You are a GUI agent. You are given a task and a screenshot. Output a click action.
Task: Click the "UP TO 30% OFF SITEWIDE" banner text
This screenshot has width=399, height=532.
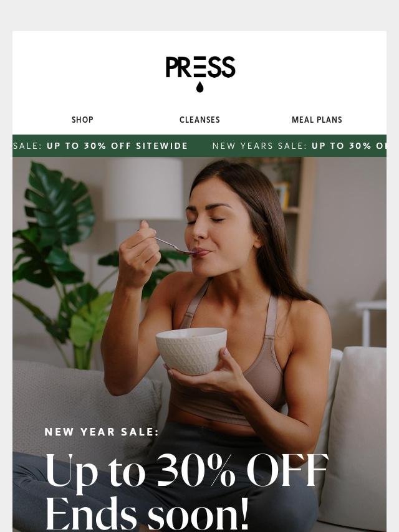[x=117, y=146]
